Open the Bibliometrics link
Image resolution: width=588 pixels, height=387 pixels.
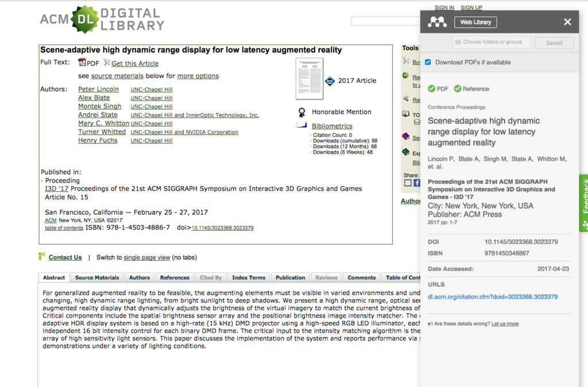[332, 126]
